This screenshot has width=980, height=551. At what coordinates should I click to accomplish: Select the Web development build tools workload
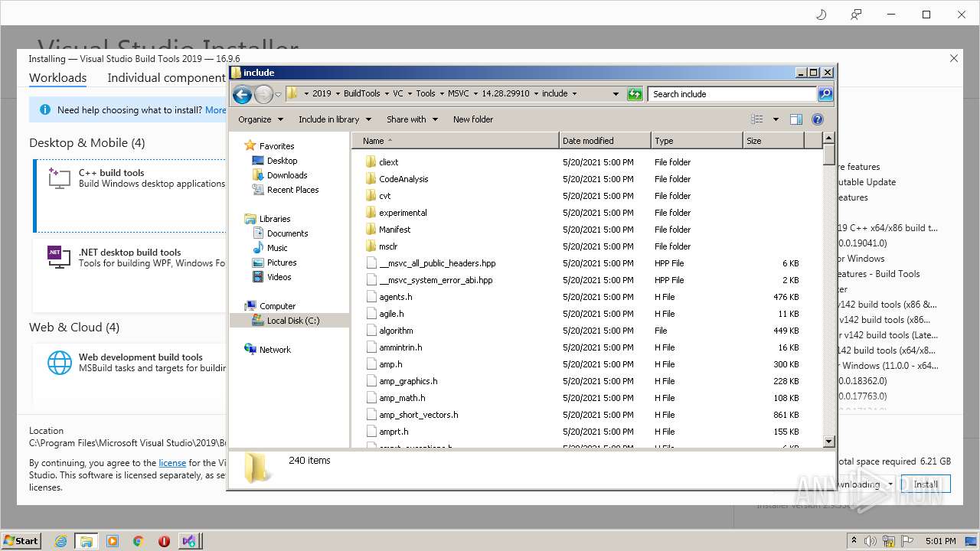pos(130,375)
